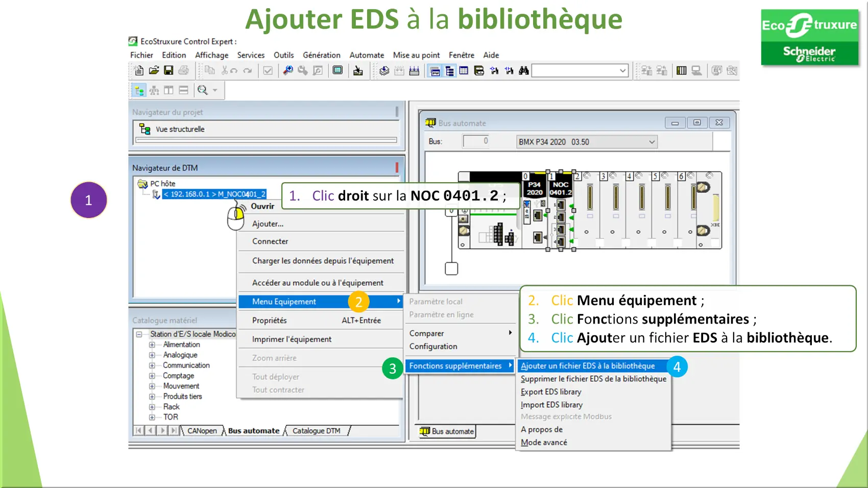Select the Structural view tree icon
Screen dimensions: 868x488
coord(139,90)
